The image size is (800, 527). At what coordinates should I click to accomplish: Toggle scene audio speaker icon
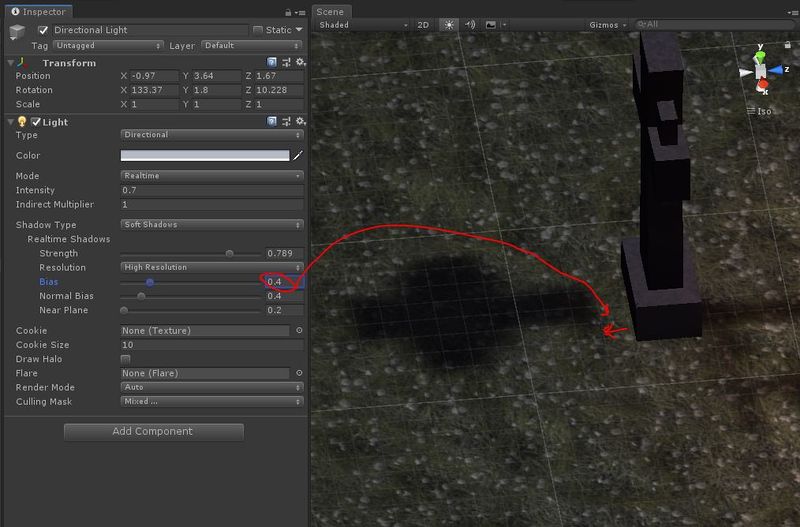click(470, 24)
